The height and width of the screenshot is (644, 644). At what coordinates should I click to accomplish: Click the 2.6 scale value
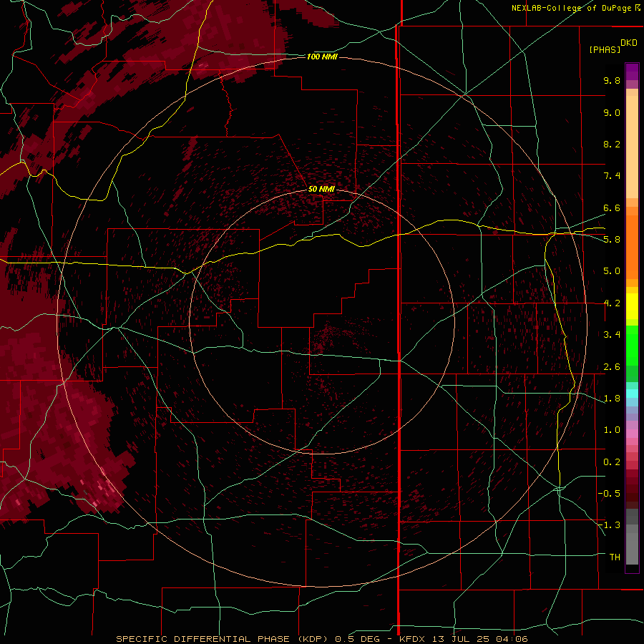(x=612, y=367)
